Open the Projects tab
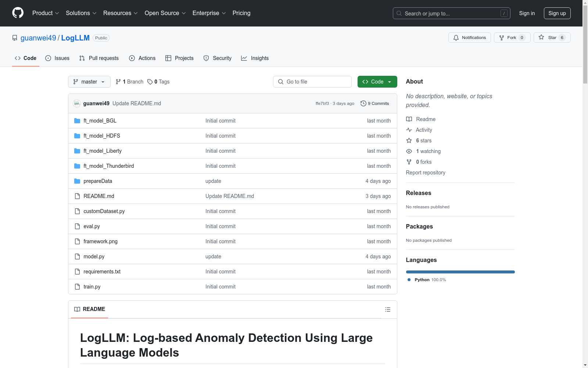 click(179, 58)
